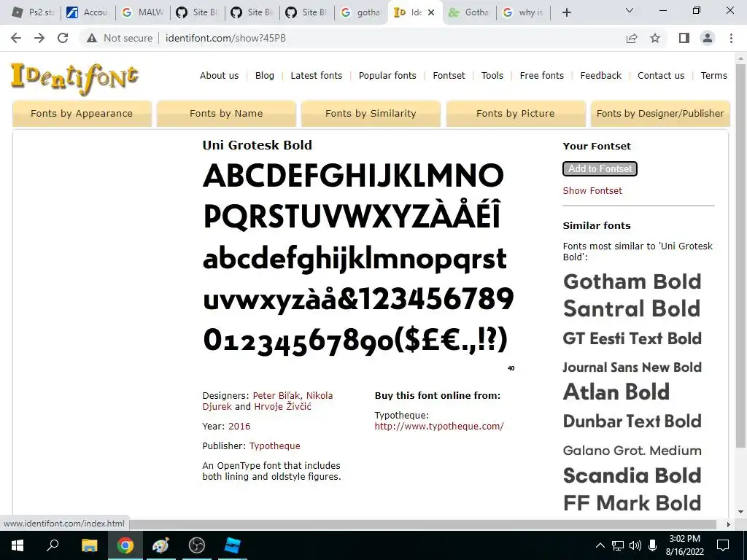747x560 pixels.
Task: Reload the Identifont page
Action: point(63,38)
